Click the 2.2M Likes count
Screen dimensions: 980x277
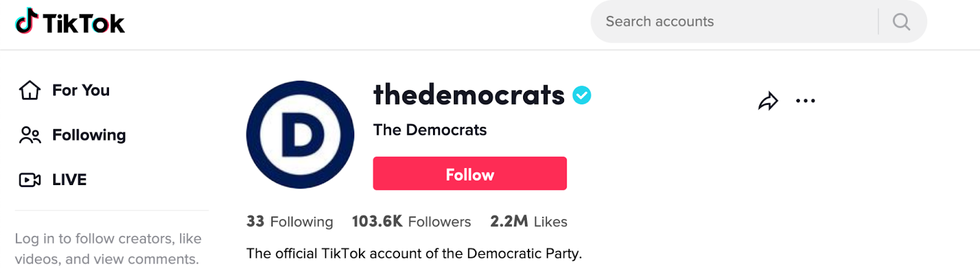(529, 222)
